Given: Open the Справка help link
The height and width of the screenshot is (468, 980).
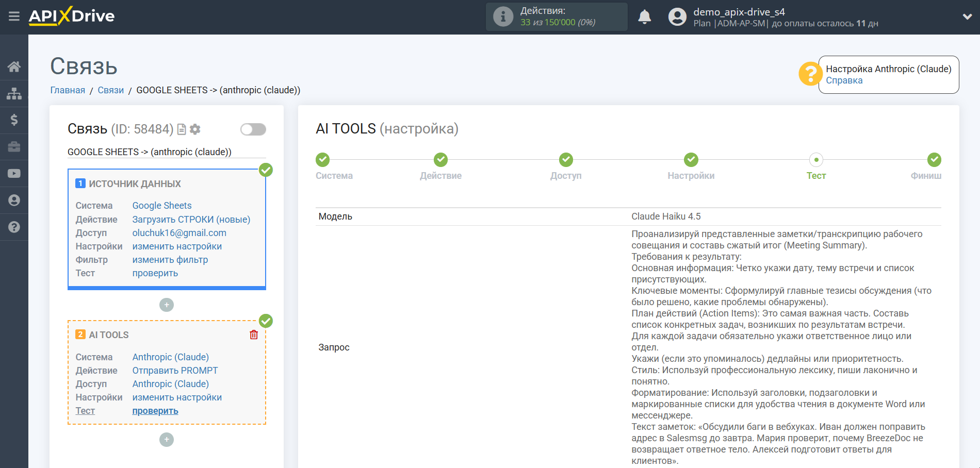Looking at the screenshot, I should [844, 80].
